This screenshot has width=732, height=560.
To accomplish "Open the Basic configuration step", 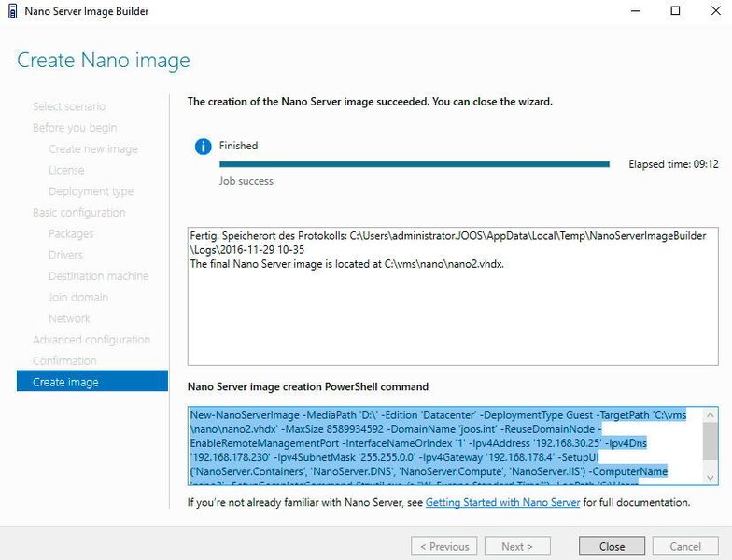I will point(78,213).
